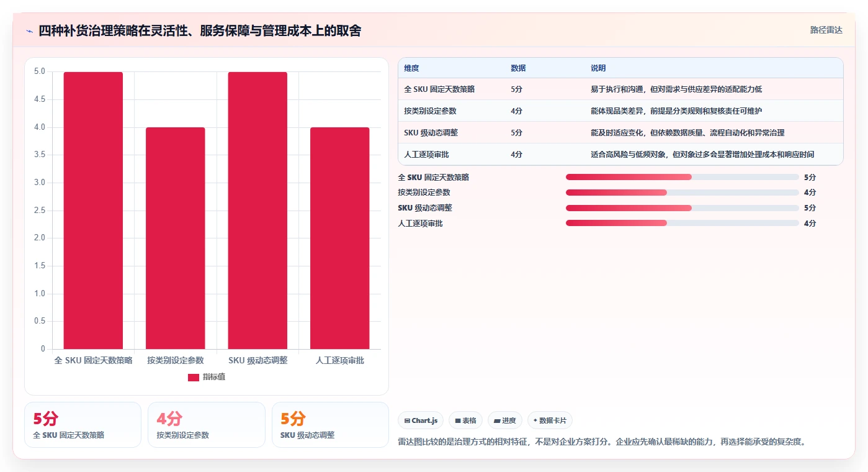The image size is (868, 472).
Task: Click x-axis label 人工逐项审批
Action: [340, 360]
